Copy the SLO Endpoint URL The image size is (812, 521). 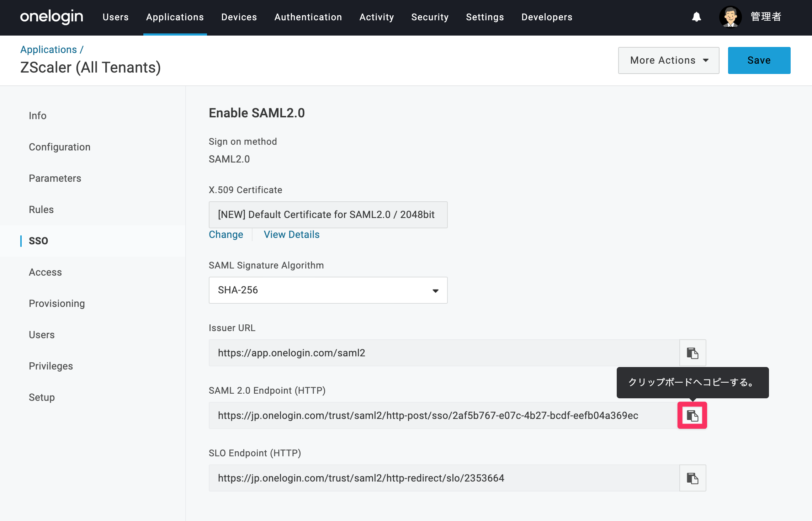(692, 478)
